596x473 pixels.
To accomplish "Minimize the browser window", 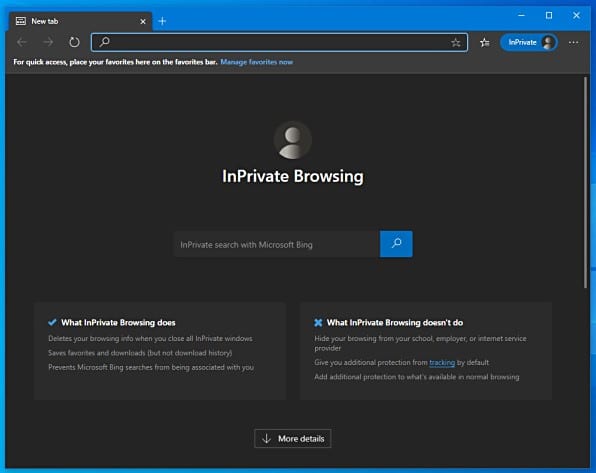I will (x=522, y=15).
